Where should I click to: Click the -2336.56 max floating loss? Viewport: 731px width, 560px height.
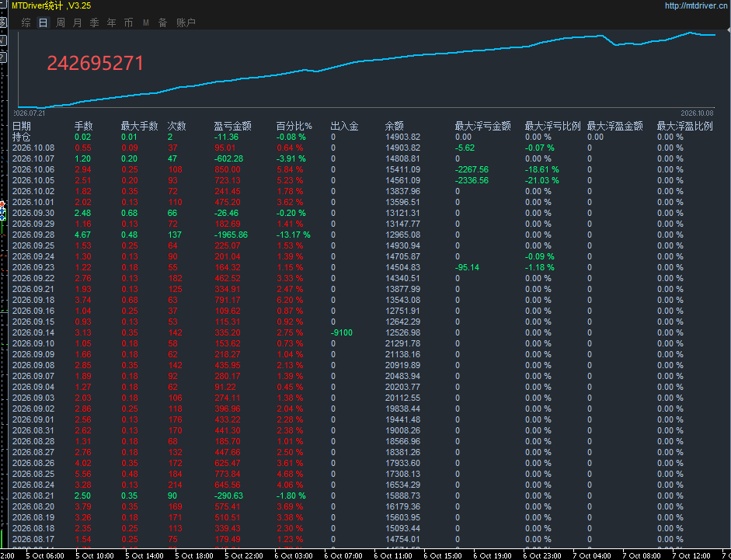pyautogui.click(x=472, y=180)
